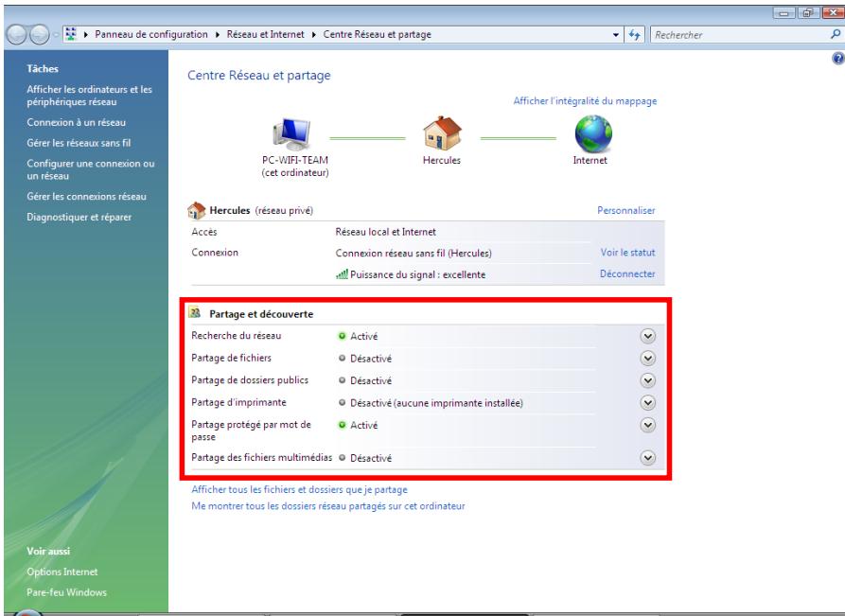Click Désactivé status for Partage des fichiers multimédias

(x=371, y=458)
